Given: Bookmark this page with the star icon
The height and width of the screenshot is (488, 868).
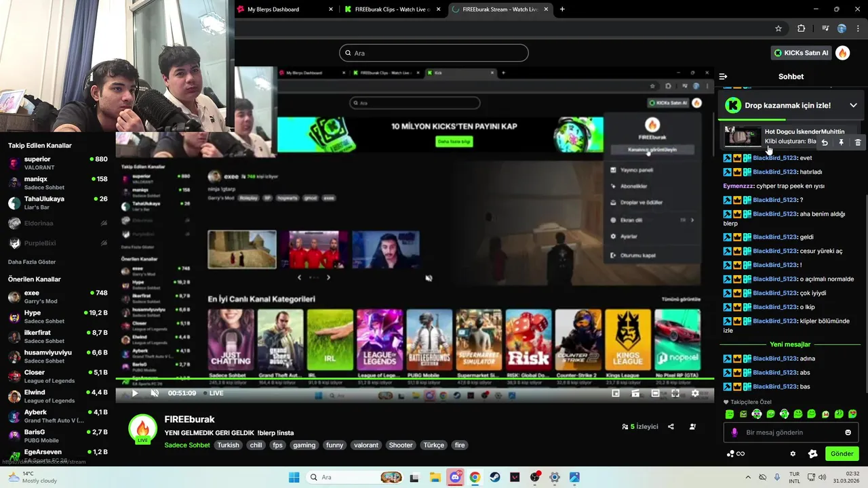Looking at the screenshot, I should 778,28.
